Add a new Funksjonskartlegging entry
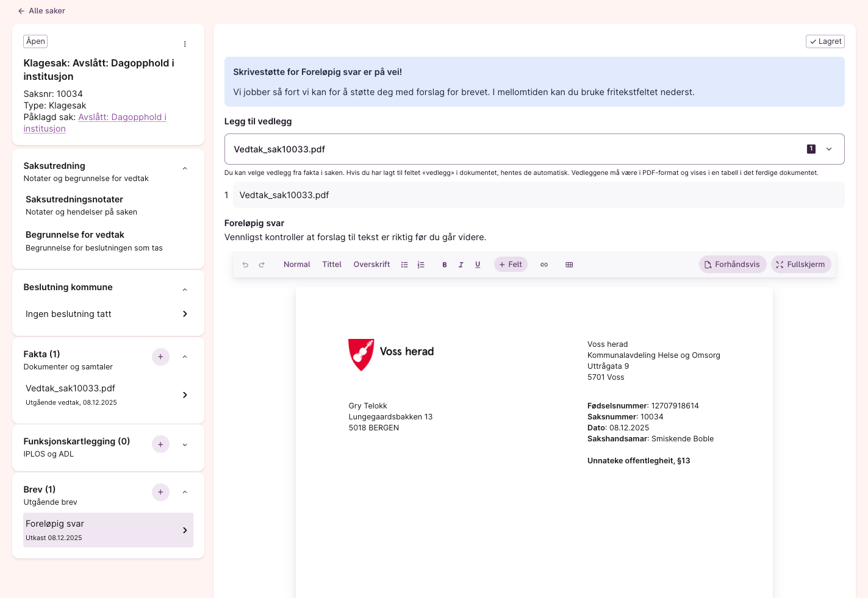868x598 pixels. (160, 444)
